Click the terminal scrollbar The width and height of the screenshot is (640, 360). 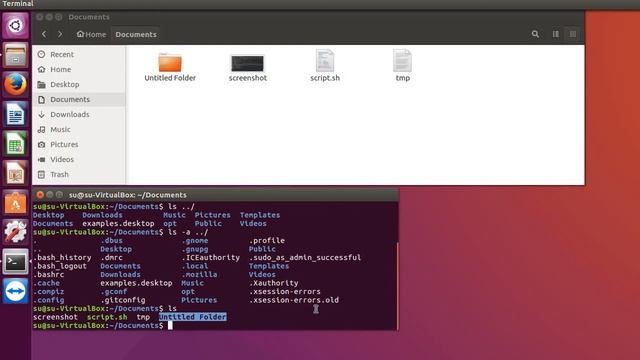point(397,286)
